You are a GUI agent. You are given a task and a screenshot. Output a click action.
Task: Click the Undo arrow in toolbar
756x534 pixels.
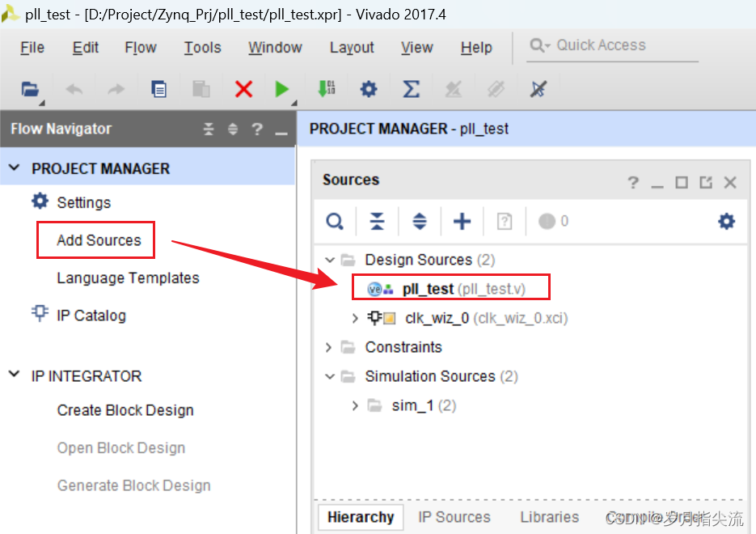click(74, 89)
